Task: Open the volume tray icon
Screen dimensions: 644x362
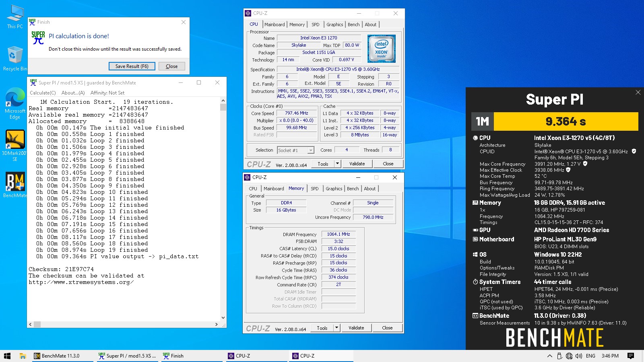Action: click(x=579, y=356)
